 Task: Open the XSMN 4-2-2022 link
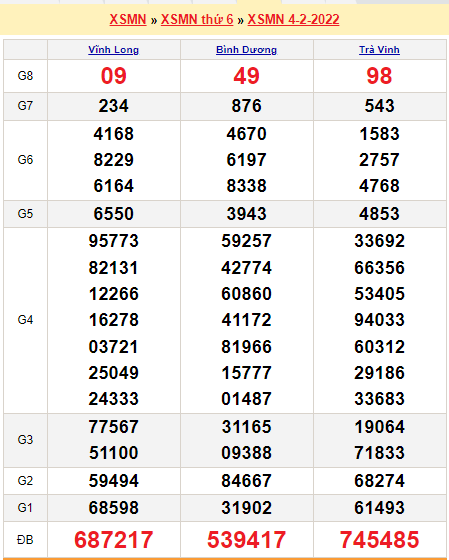pos(293,19)
